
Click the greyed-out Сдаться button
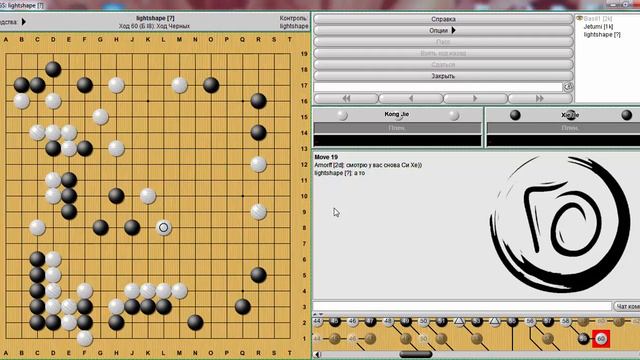pos(443,65)
